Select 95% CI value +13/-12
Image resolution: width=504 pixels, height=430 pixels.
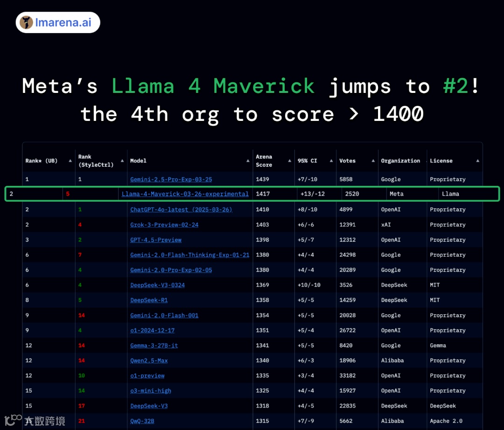(x=312, y=194)
